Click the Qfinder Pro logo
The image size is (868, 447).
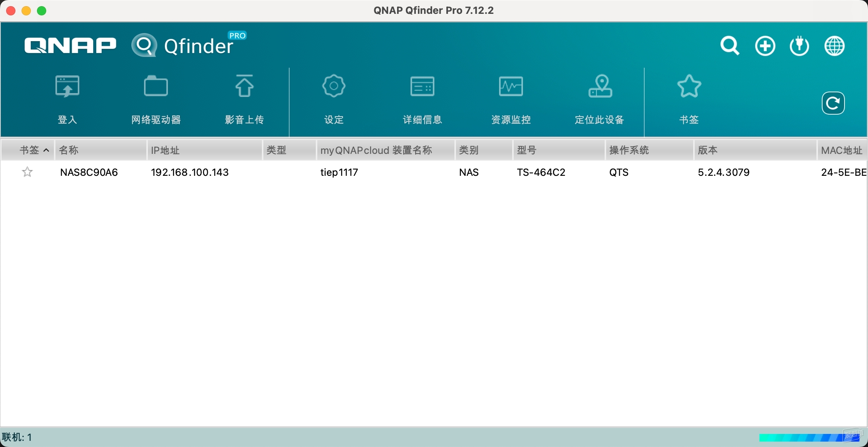189,45
